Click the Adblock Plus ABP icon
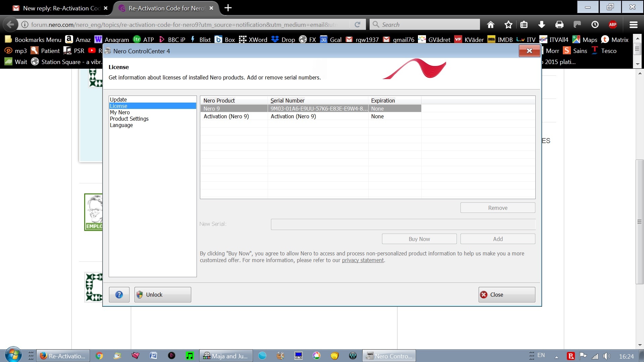 point(613,24)
